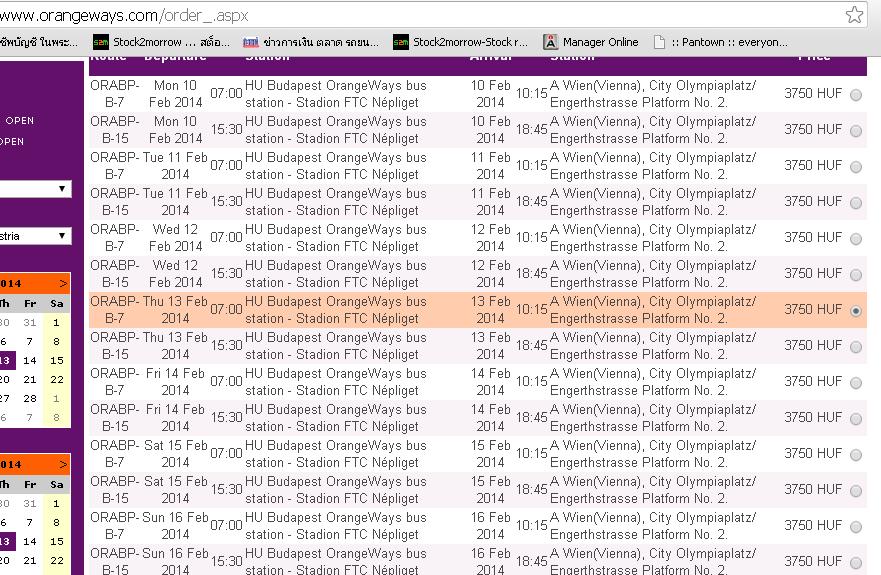Open the Stock2morrow-Stock r... bookmark
The height and width of the screenshot is (575, 881).
[x=461, y=42]
